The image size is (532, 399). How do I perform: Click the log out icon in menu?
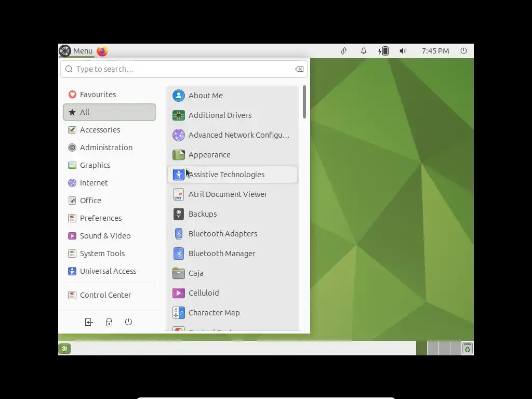coord(88,322)
